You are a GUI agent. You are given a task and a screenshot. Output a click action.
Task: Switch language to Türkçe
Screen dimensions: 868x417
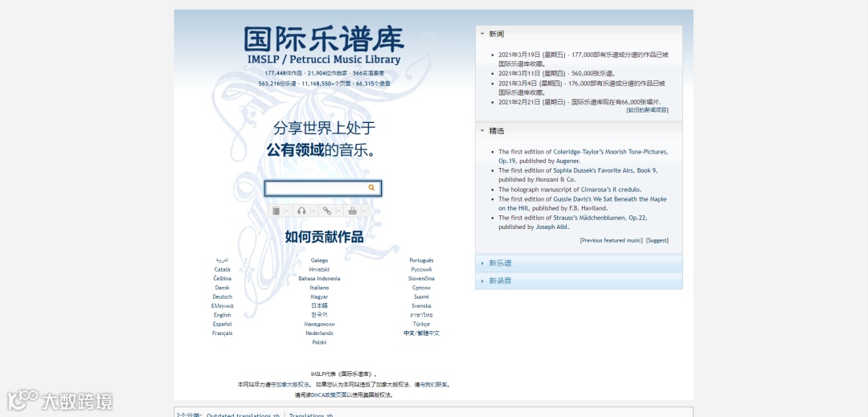421,324
